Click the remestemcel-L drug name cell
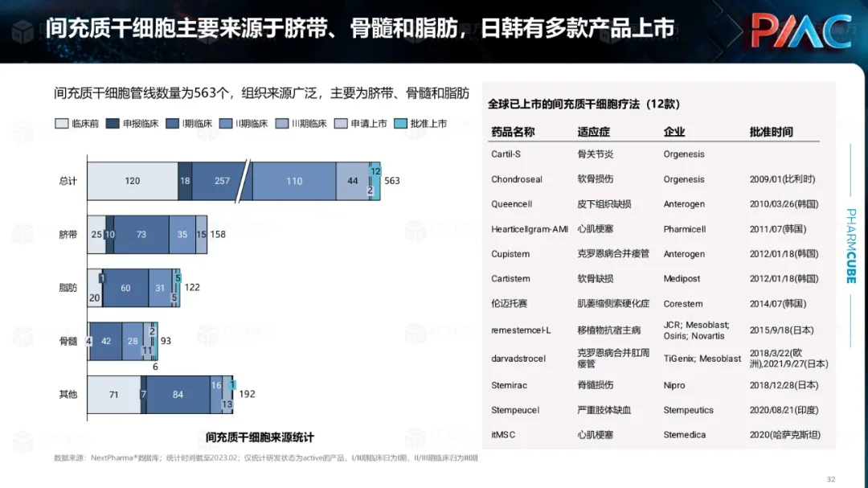The image size is (868, 488). 521,330
